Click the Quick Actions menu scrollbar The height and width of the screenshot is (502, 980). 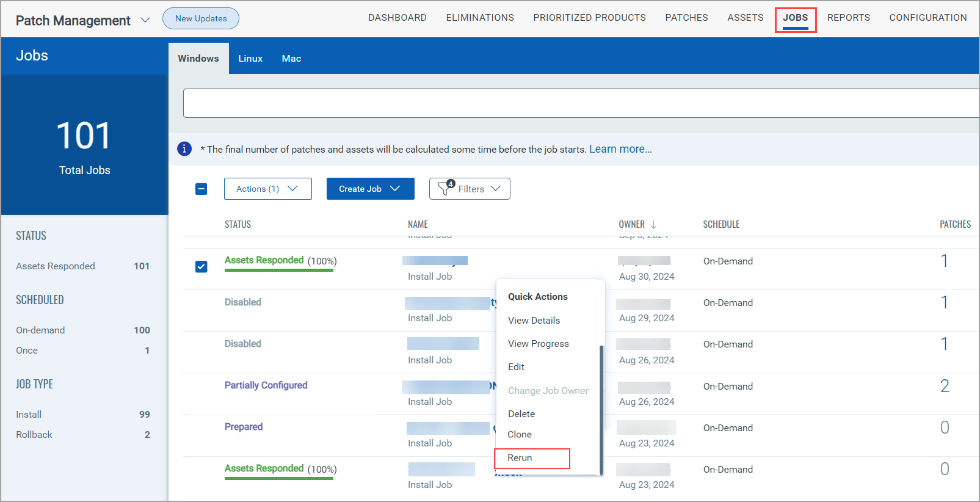[601, 409]
